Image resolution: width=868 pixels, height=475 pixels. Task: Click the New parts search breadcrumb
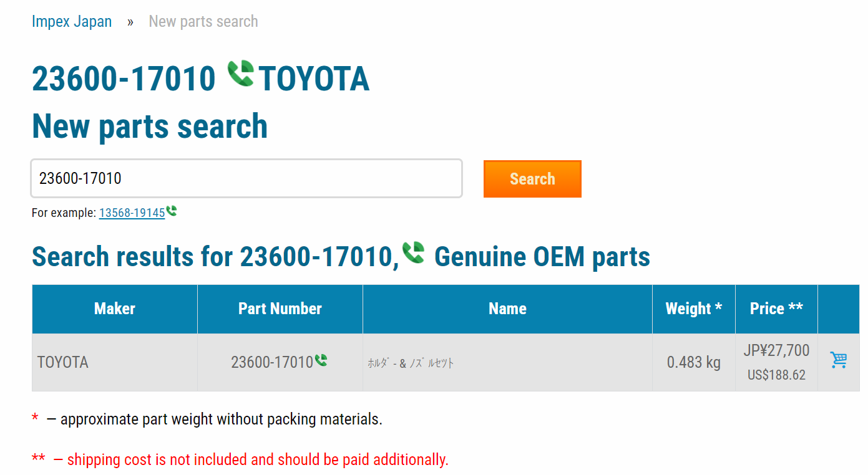coord(203,21)
